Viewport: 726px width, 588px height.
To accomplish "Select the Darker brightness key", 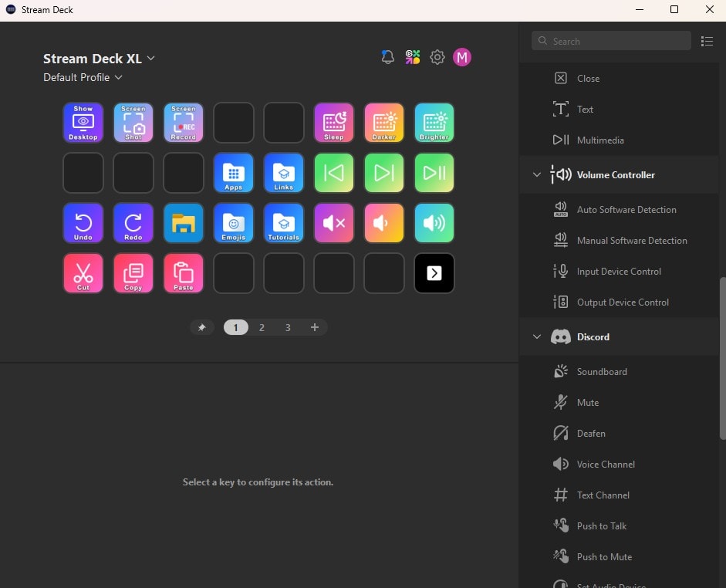I will [384, 123].
